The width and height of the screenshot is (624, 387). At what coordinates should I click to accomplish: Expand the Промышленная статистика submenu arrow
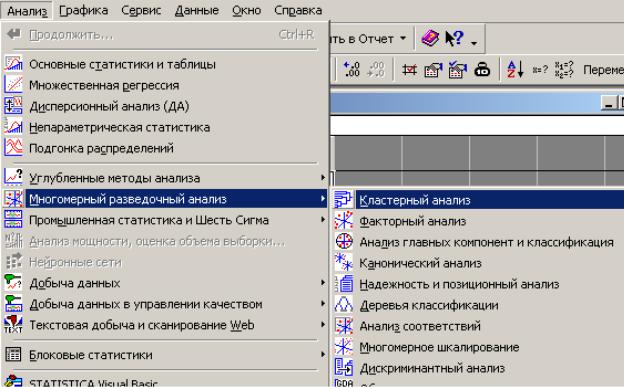pyautogui.click(x=323, y=219)
